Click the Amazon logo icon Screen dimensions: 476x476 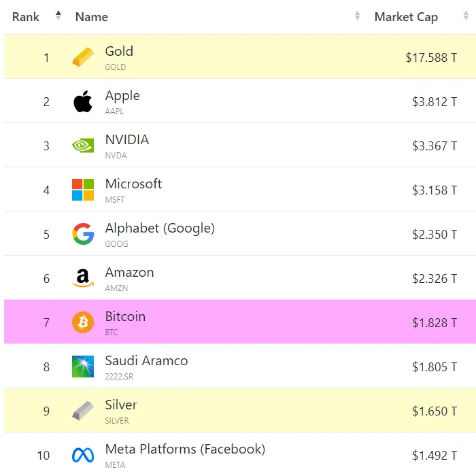83,278
